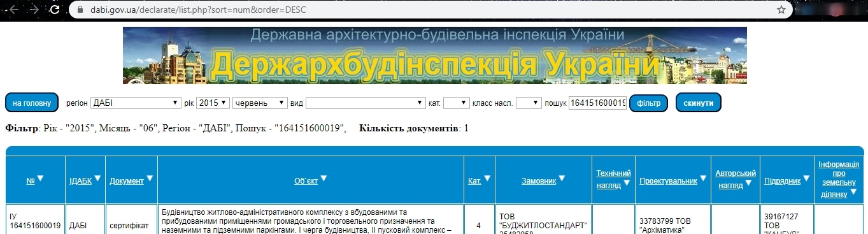Click sort arrow next to Кат. header
Screen dimensions: 868x234
[x=487, y=179]
